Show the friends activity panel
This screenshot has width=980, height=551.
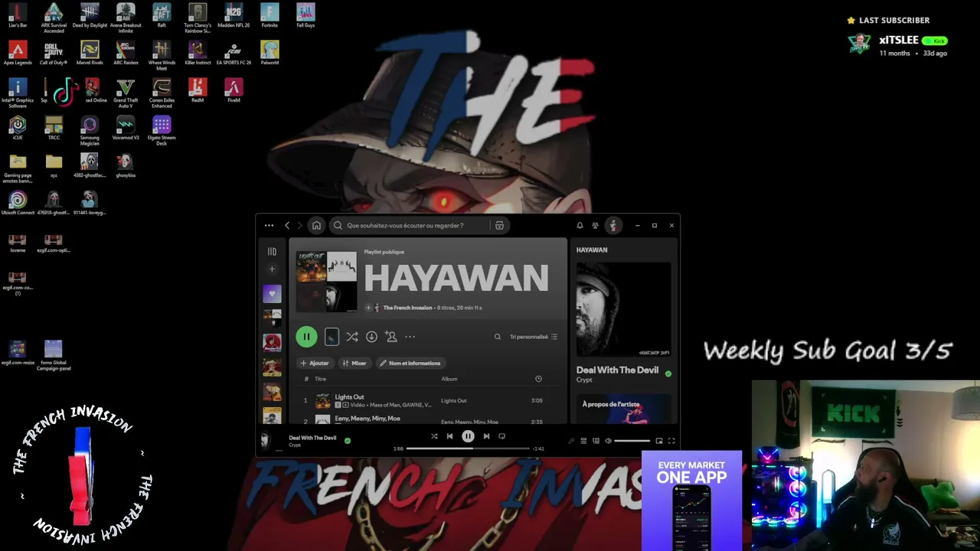(595, 226)
